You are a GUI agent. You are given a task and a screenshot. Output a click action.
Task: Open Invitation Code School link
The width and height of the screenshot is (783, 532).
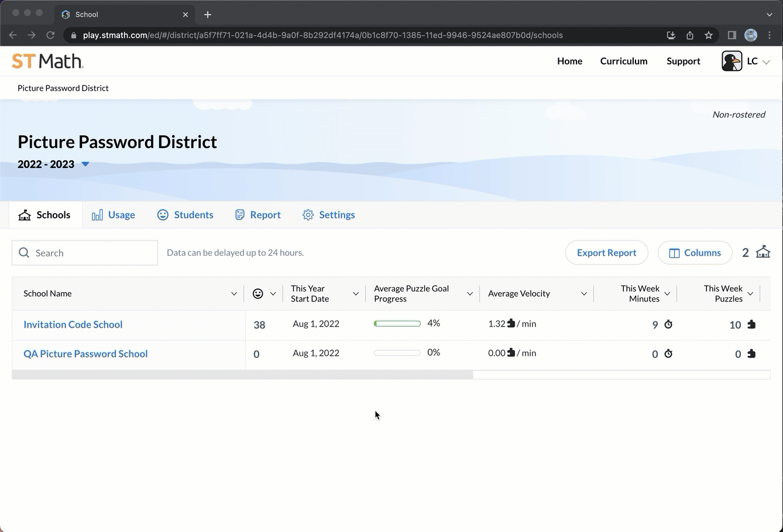pyautogui.click(x=73, y=324)
